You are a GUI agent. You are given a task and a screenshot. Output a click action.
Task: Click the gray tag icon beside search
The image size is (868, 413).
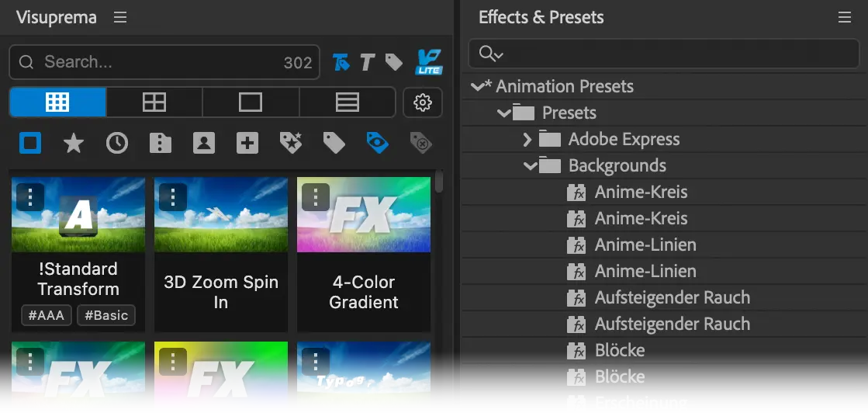click(393, 62)
